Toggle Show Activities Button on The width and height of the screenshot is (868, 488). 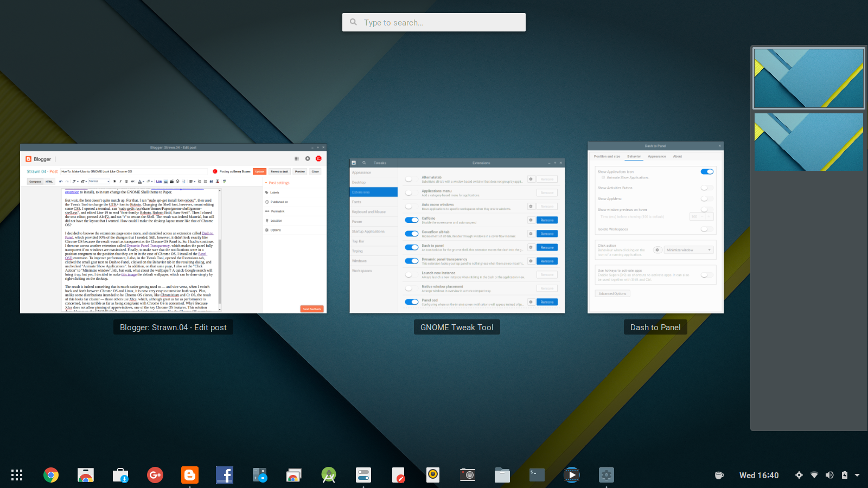(706, 188)
